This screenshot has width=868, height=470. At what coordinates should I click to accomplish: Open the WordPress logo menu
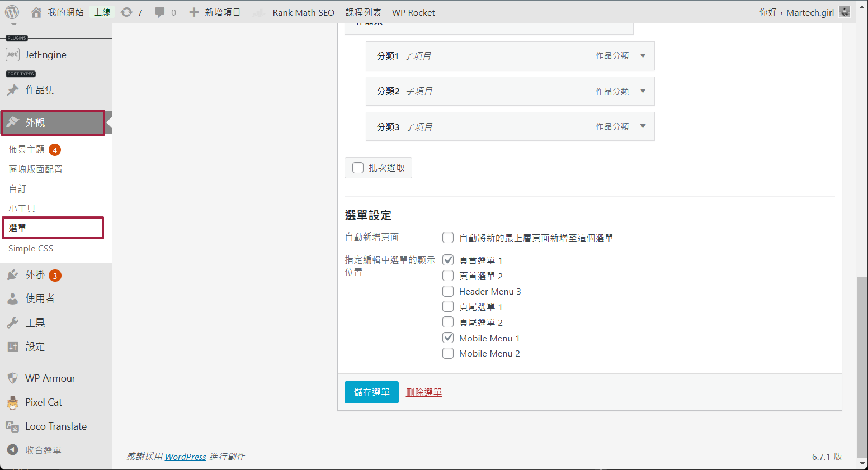click(x=12, y=12)
